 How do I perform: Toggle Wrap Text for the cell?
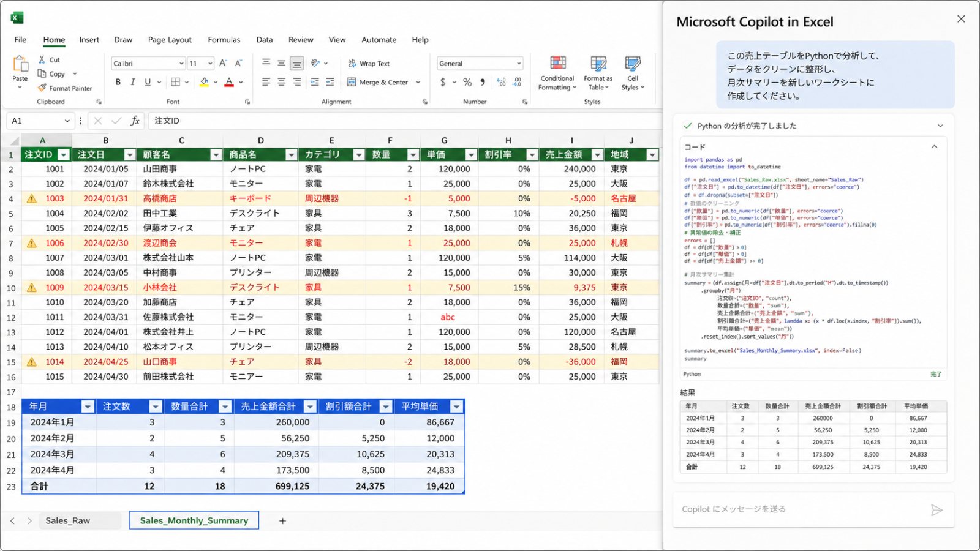369,63
